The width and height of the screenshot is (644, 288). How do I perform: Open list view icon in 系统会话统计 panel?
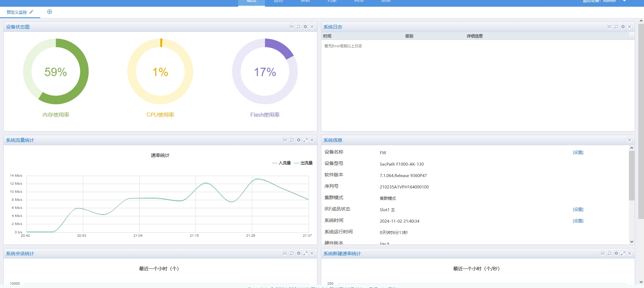[x=285, y=253]
